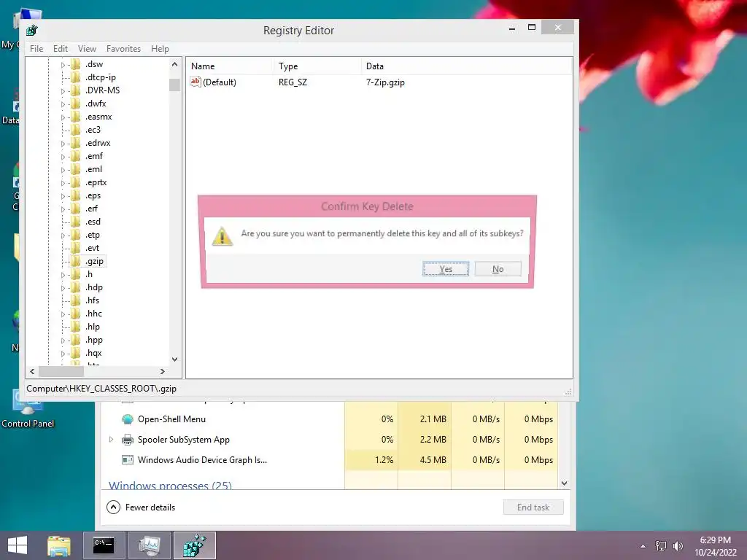This screenshot has width=747, height=560.
Task: Click the tree pane scroll-down arrow
Action: (174, 359)
